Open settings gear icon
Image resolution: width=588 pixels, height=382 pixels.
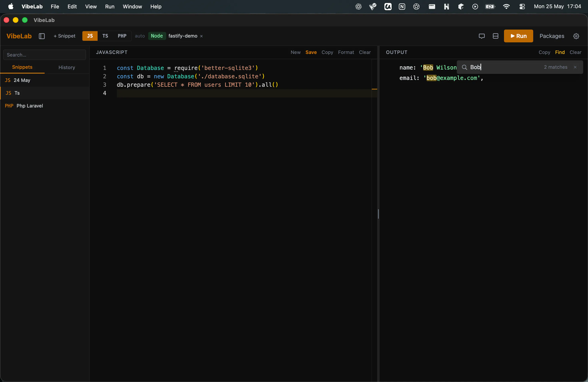[576, 36]
